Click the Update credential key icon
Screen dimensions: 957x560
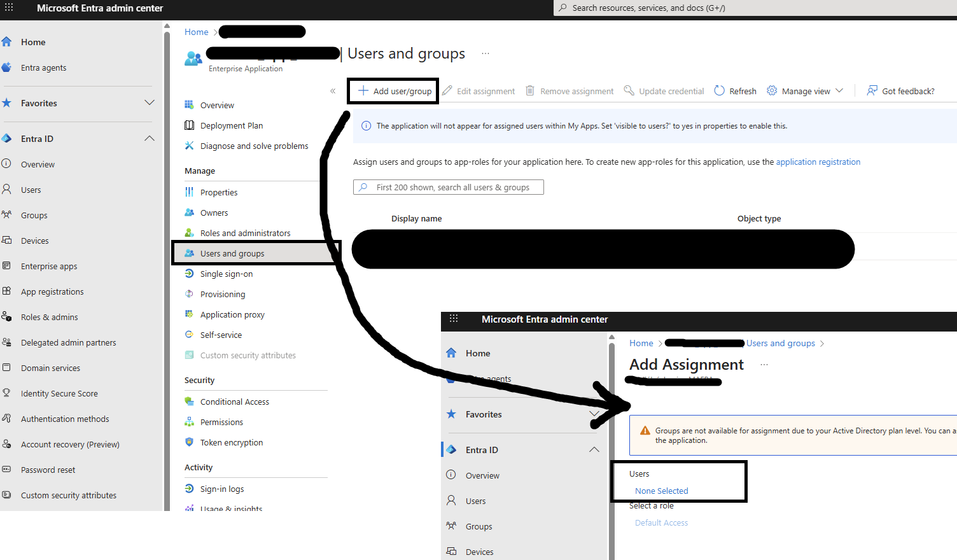tap(629, 90)
